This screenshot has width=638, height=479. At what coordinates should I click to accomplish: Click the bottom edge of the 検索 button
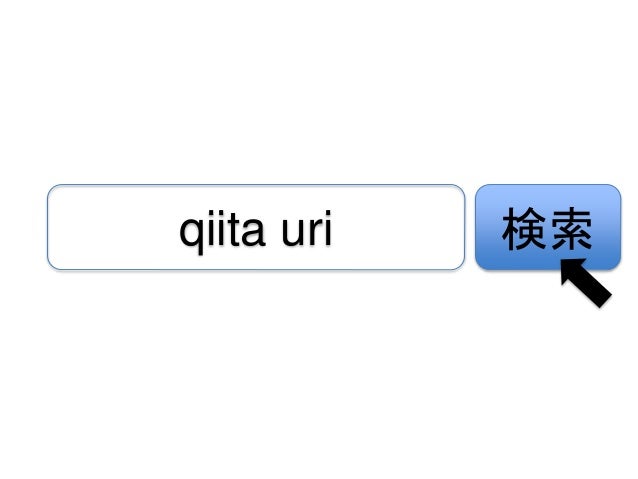tap(548, 268)
